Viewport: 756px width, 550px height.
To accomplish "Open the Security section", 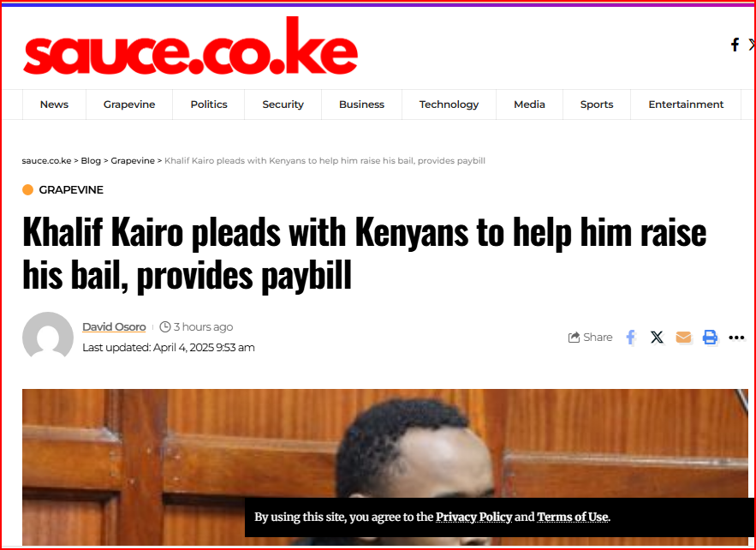I will coord(283,105).
